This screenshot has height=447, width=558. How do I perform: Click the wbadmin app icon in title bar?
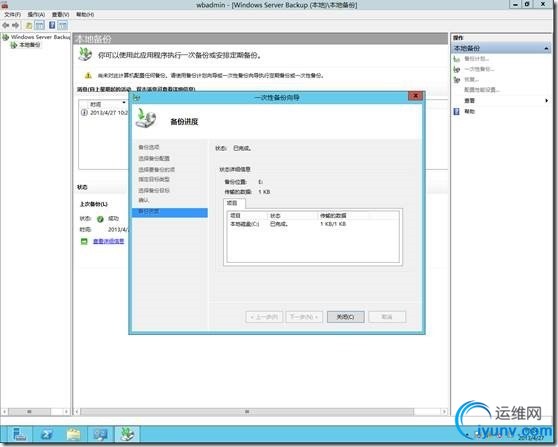click(x=5, y=5)
